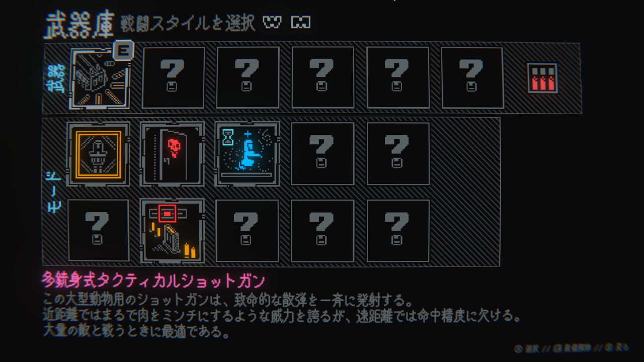The image size is (644, 362).
Task: Switch combat style with right bumper icon
Action: 301,23
